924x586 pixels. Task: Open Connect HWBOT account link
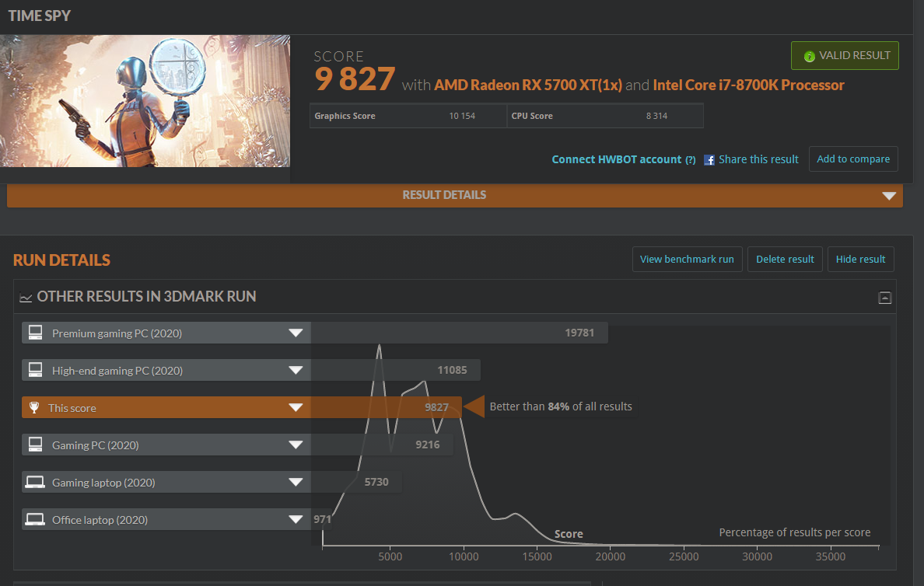[617, 159]
